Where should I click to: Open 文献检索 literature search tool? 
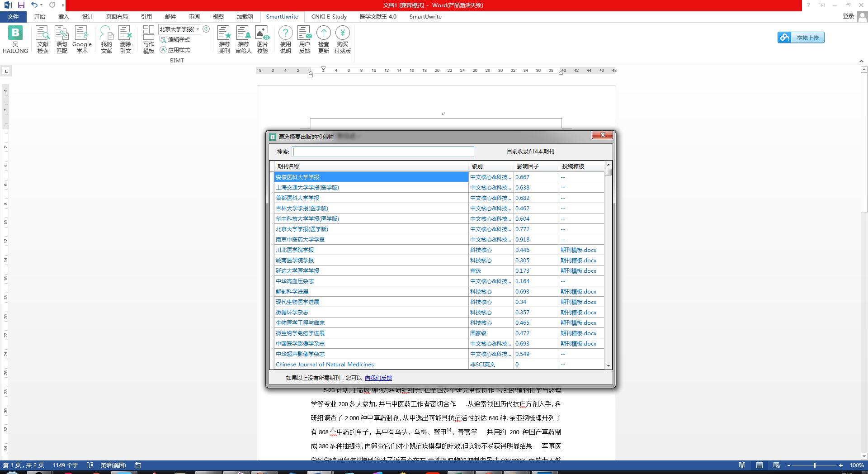[x=43, y=39]
